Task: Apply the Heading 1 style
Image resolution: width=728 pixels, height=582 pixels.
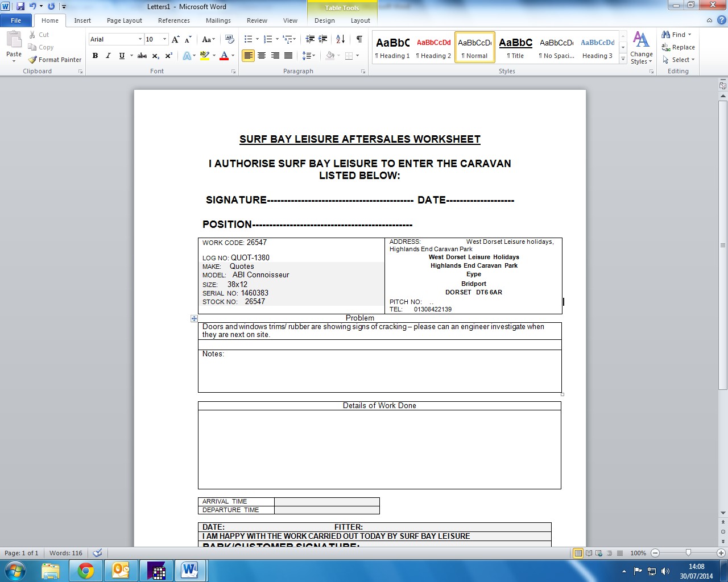Action: click(x=392, y=48)
